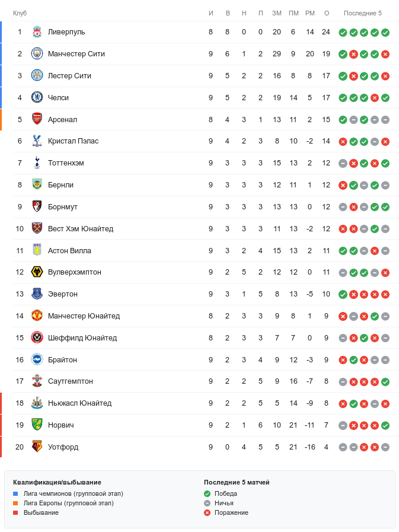
Task: Open the Лестер Сити team link
Action: click(69, 76)
